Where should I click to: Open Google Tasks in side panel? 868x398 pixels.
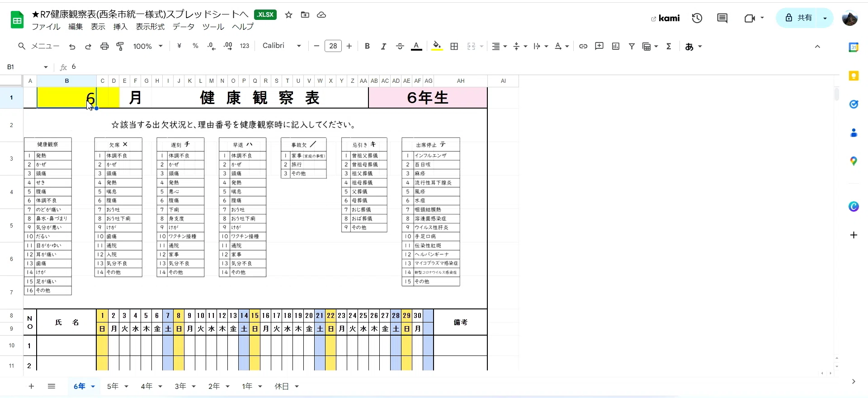[x=854, y=104]
